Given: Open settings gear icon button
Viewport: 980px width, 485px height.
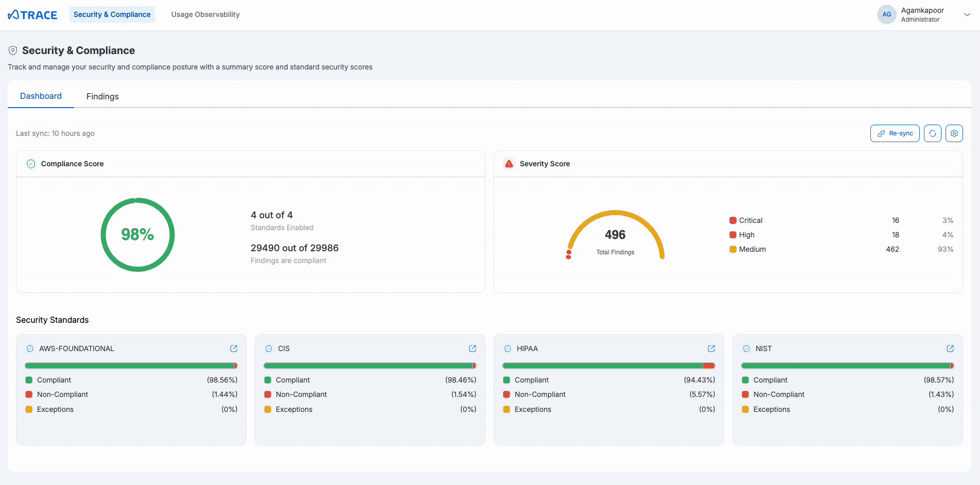Looking at the screenshot, I should (x=954, y=133).
